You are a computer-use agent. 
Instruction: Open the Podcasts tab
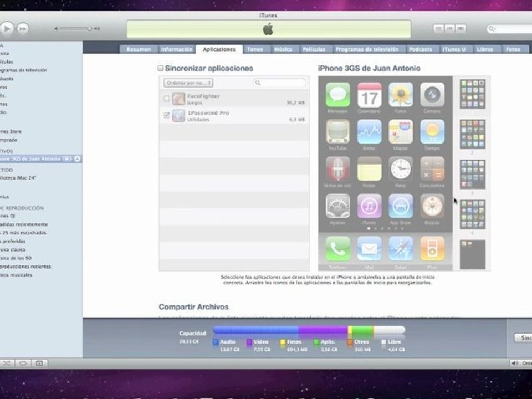421,49
